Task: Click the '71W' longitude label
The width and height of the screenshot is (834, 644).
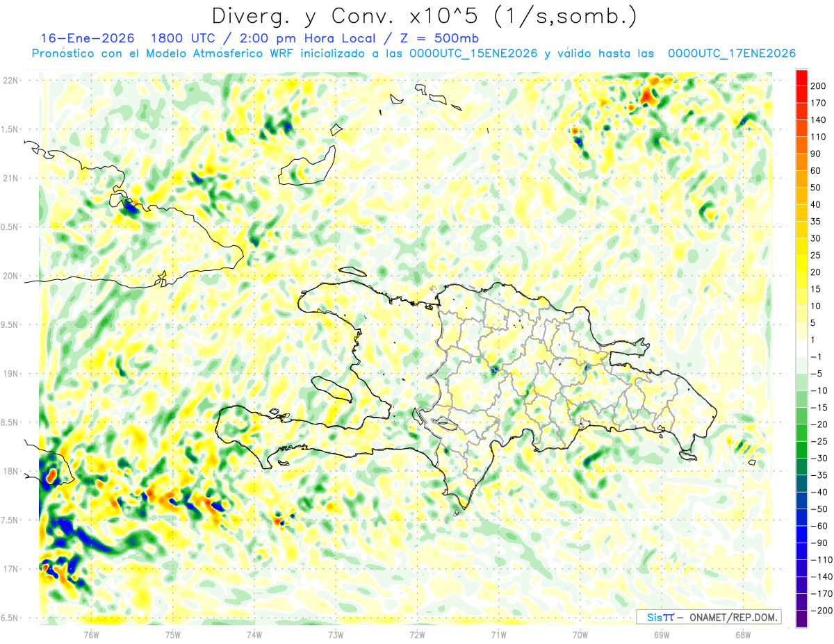Action: tap(498, 634)
